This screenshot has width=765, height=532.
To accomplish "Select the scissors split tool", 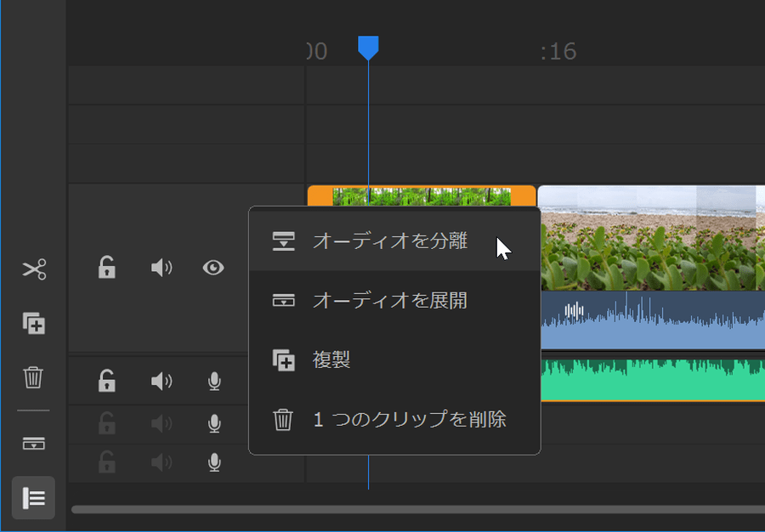I will point(34,270).
